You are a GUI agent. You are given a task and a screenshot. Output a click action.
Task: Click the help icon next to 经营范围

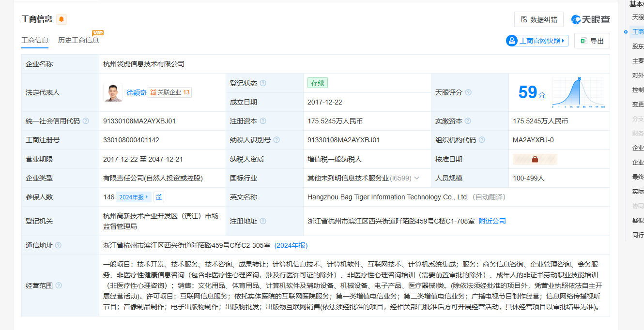coord(59,285)
